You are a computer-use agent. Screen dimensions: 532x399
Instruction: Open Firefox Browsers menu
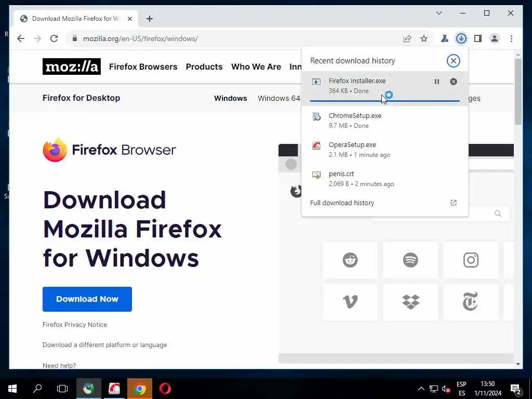coord(143,66)
